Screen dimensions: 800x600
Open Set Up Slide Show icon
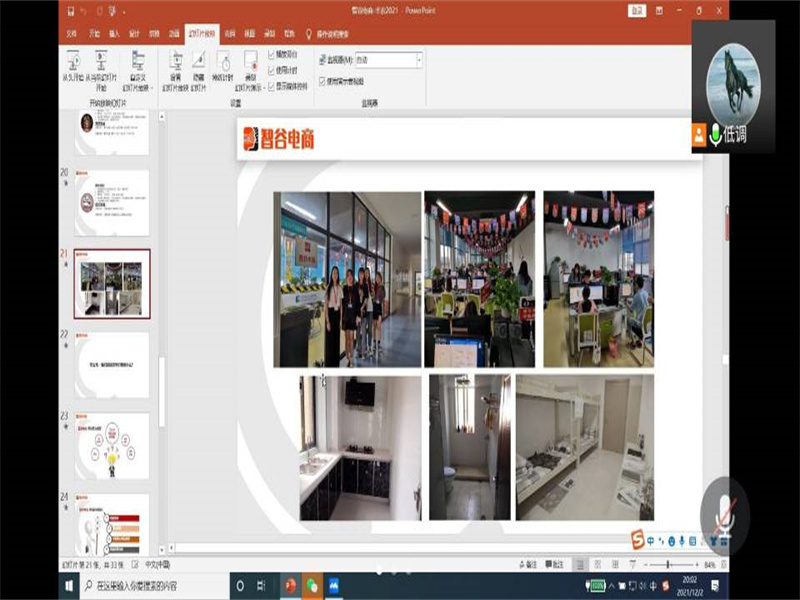pyautogui.click(x=176, y=62)
